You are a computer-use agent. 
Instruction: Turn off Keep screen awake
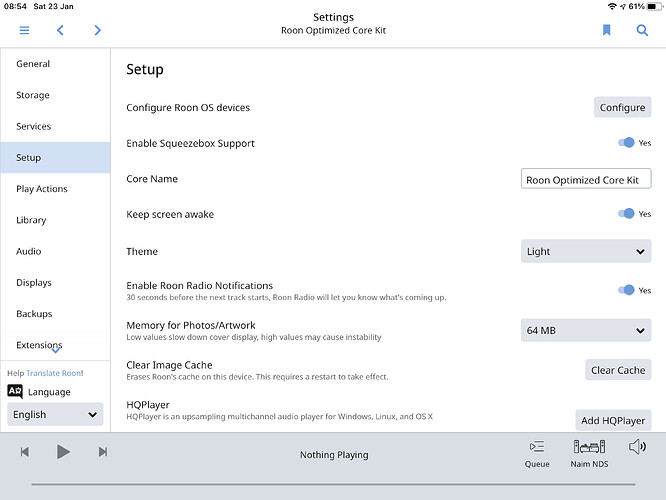point(626,214)
